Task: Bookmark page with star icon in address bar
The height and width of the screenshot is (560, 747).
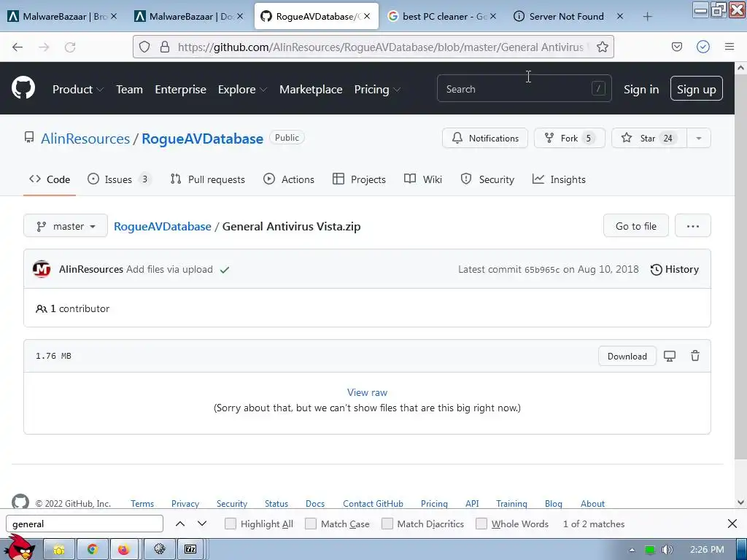Action: point(602,47)
